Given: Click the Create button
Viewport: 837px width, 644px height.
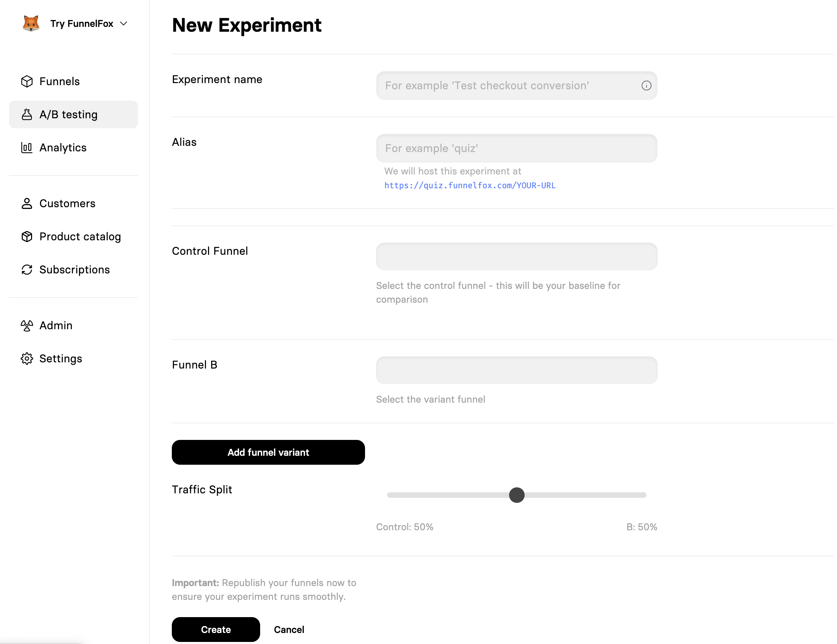Looking at the screenshot, I should click(216, 630).
